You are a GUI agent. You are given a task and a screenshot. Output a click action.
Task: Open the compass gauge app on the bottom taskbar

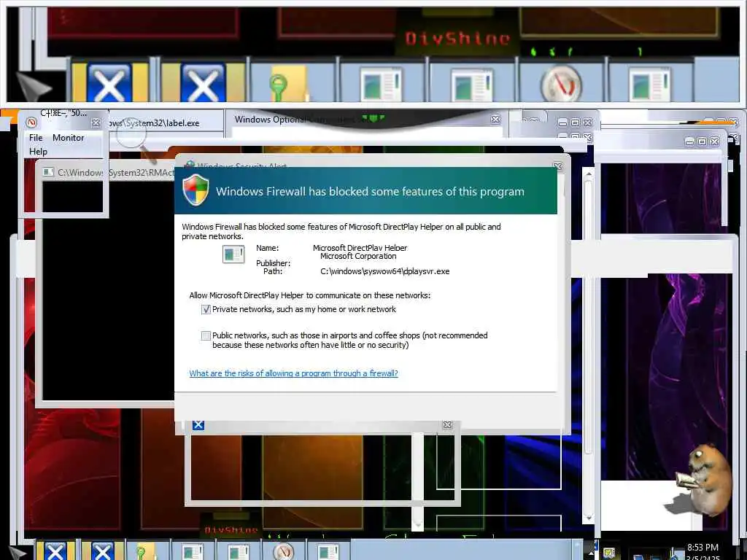[284, 551]
